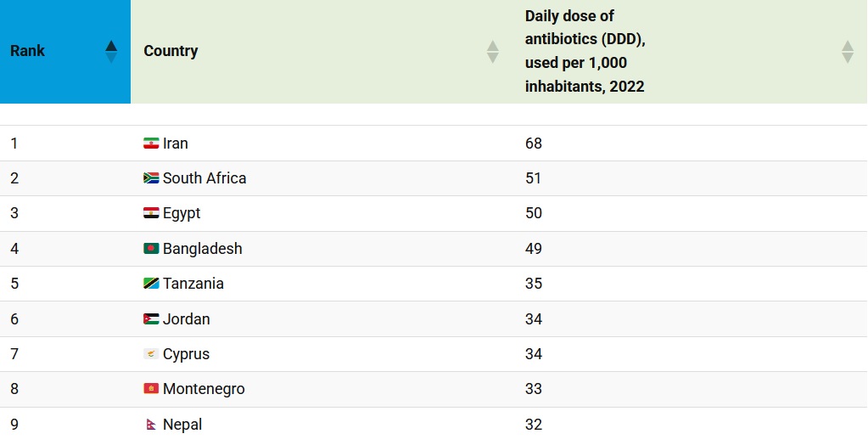Select the Montenegro country name
868x445 pixels.
coord(204,389)
